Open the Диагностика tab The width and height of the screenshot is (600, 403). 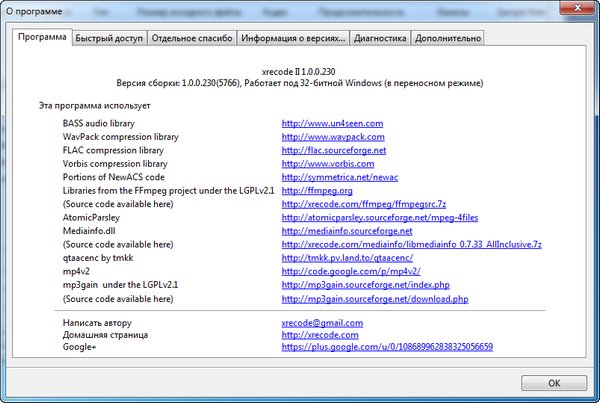379,38
